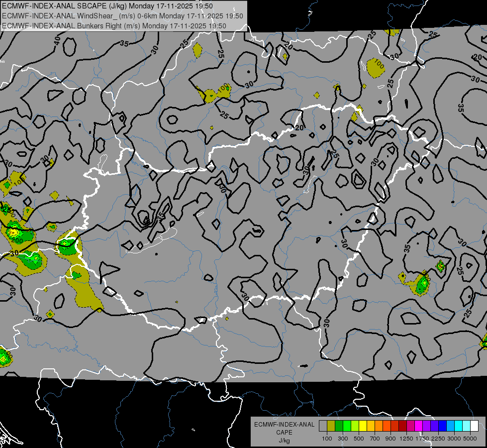Pick the indigo swatch left of 2250
This screenshot has width=487, height=448.
pyautogui.click(x=434, y=426)
